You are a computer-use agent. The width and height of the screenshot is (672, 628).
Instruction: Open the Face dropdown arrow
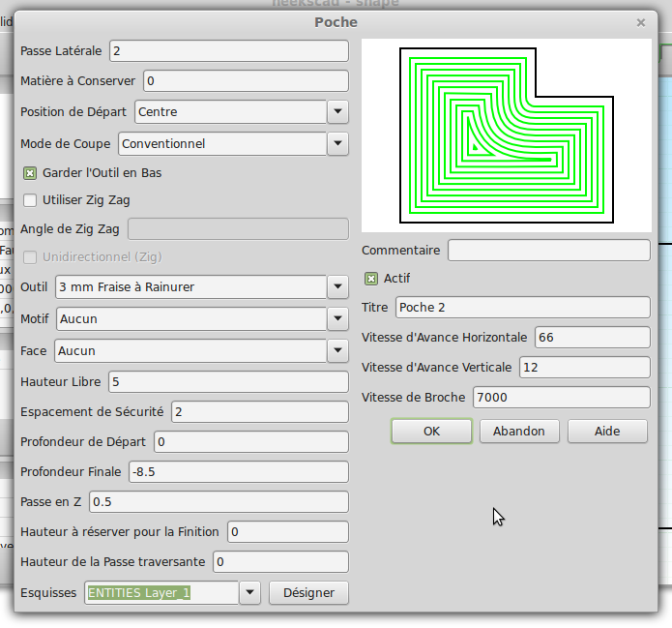[337, 350]
